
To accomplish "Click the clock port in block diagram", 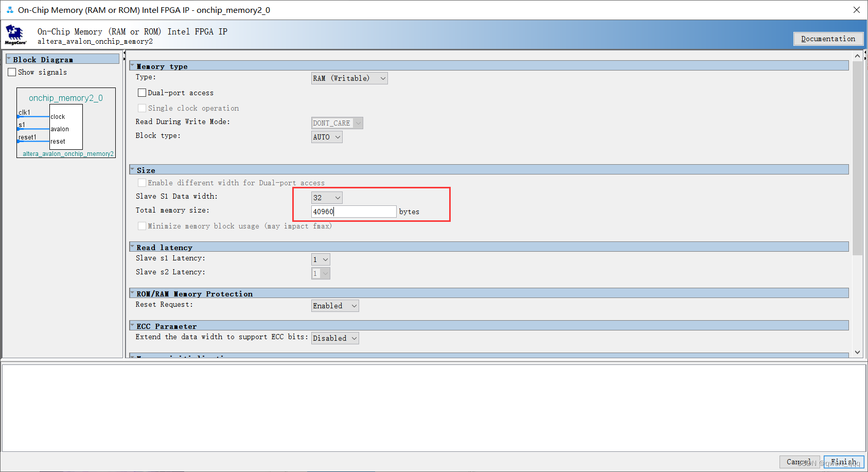I will (58, 117).
